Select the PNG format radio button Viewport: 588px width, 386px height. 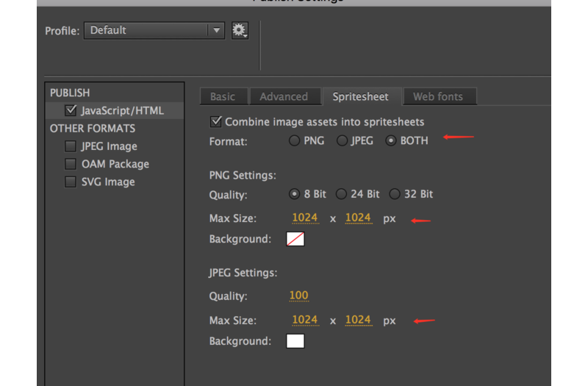coord(295,140)
